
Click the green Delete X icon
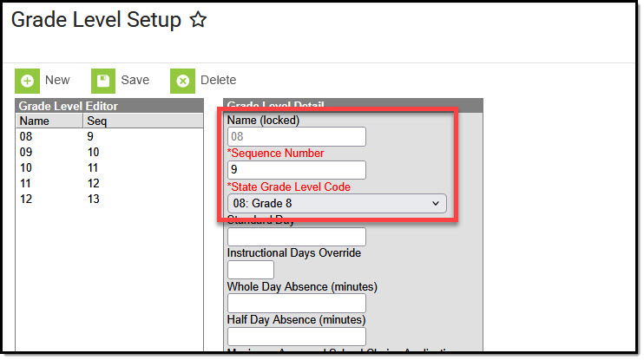pyautogui.click(x=182, y=81)
